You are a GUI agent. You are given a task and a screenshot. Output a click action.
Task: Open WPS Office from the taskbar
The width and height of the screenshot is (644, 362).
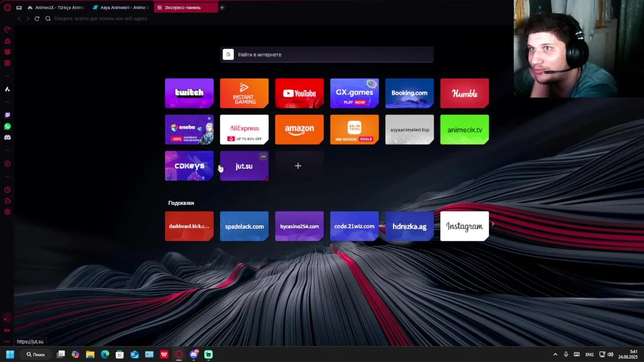(164, 354)
